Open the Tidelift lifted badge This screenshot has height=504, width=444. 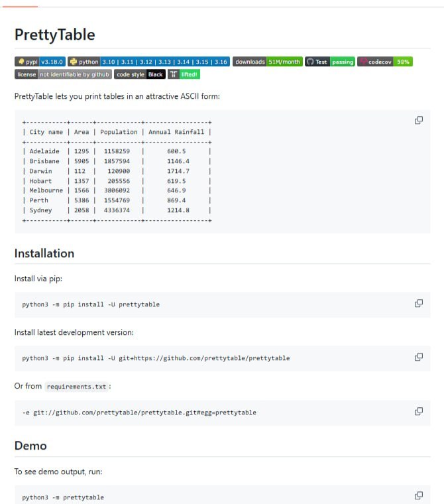click(x=184, y=74)
